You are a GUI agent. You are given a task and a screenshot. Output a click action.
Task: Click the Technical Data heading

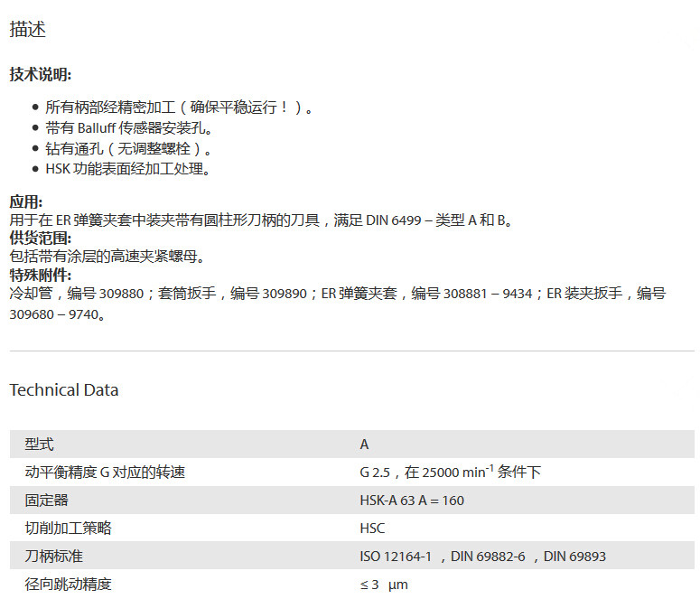tap(63, 390)
